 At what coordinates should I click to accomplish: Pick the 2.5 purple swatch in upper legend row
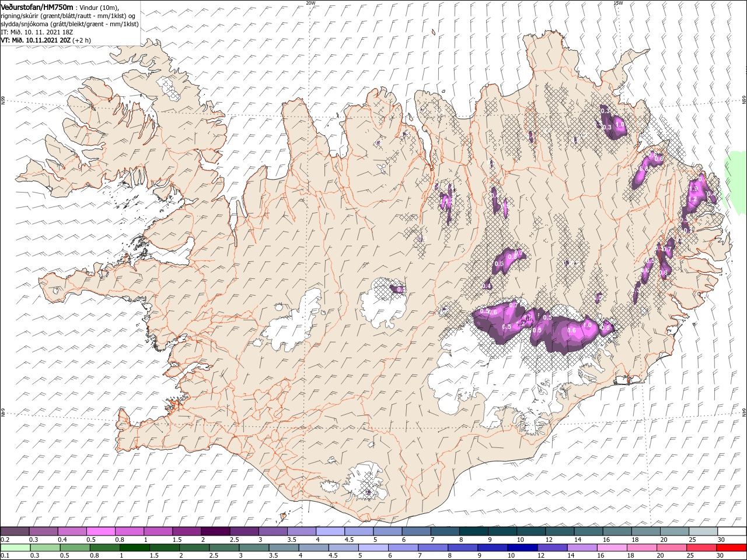[x=244, y=531]
